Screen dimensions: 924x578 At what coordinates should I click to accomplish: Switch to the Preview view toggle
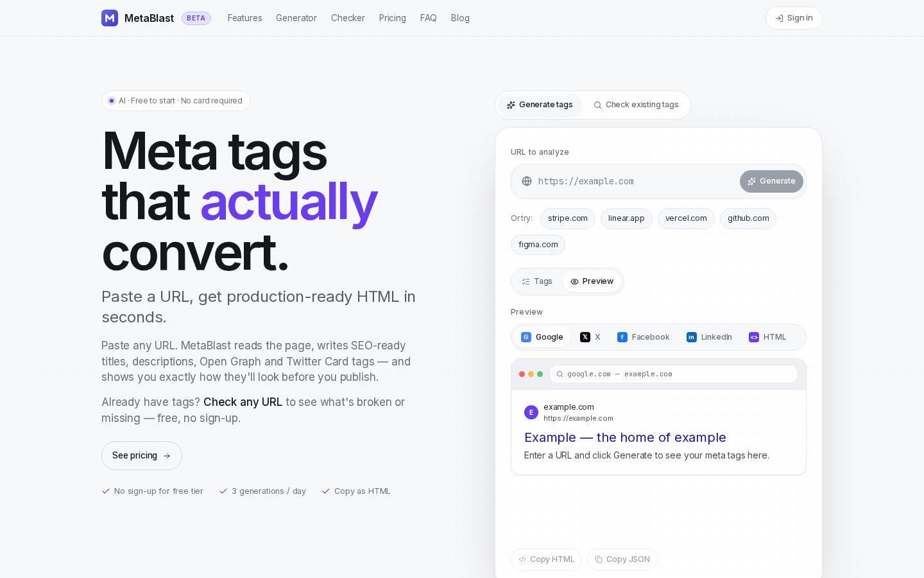[x=592, y=281]
